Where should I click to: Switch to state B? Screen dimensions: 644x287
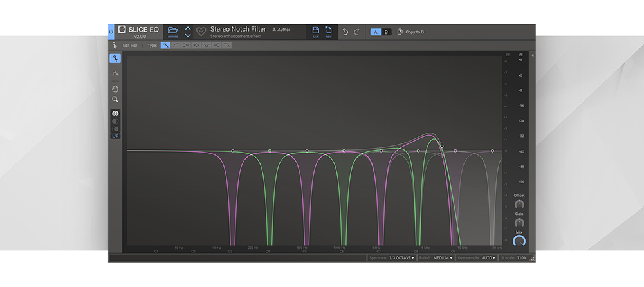(x=386, y=32)
